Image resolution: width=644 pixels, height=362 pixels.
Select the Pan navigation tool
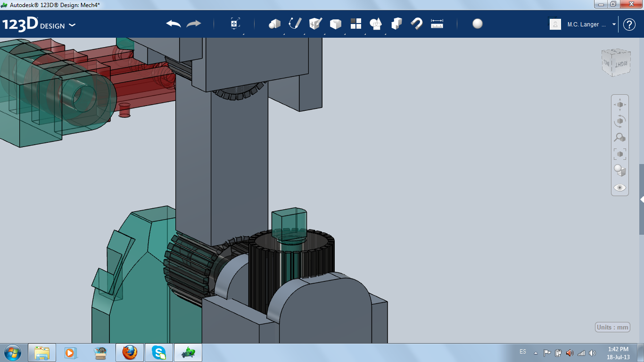tap(620, 105)
